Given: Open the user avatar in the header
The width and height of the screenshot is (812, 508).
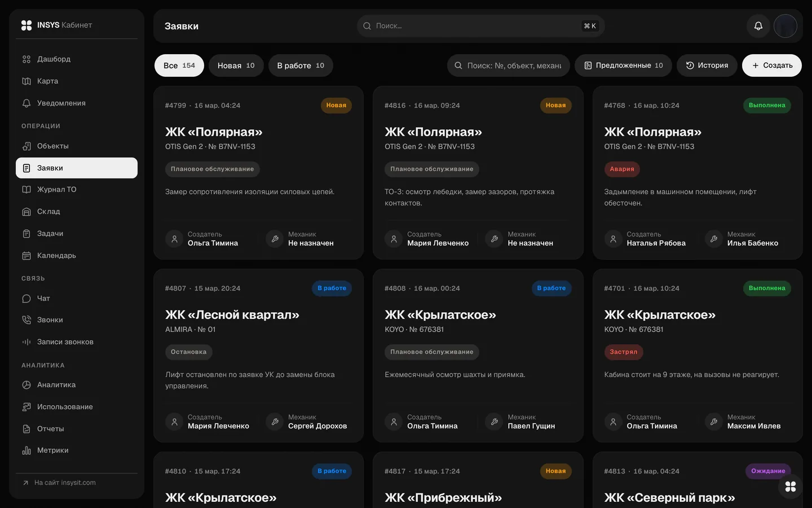Looking at the screenshot, I should [785, 26].
